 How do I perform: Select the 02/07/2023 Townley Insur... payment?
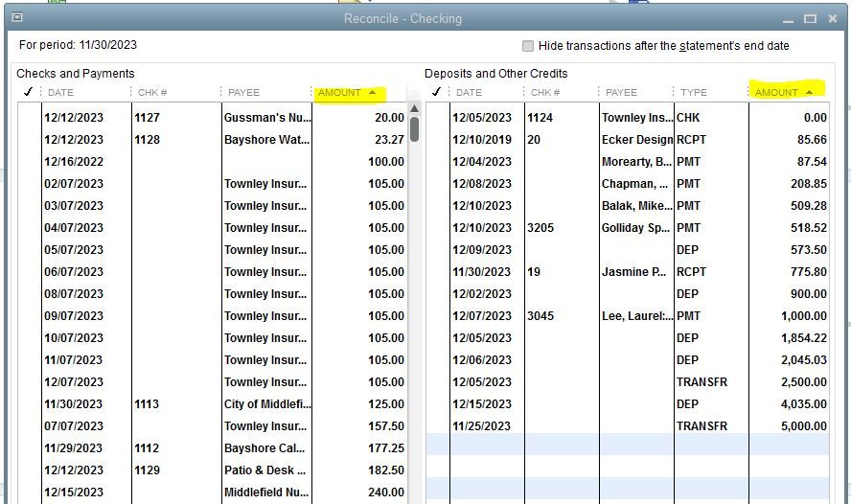coord(212,184)
